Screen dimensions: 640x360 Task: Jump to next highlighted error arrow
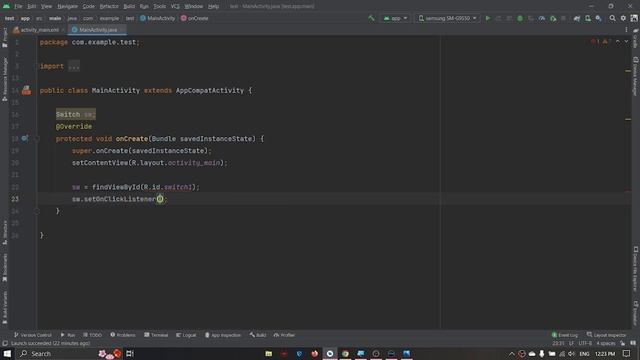[626, 42]
